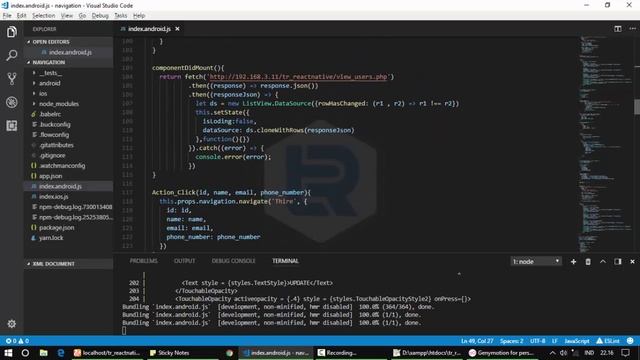Open the Edit menu
The width and height of the screenshot is (640, 360).
[x=22, y=16]
